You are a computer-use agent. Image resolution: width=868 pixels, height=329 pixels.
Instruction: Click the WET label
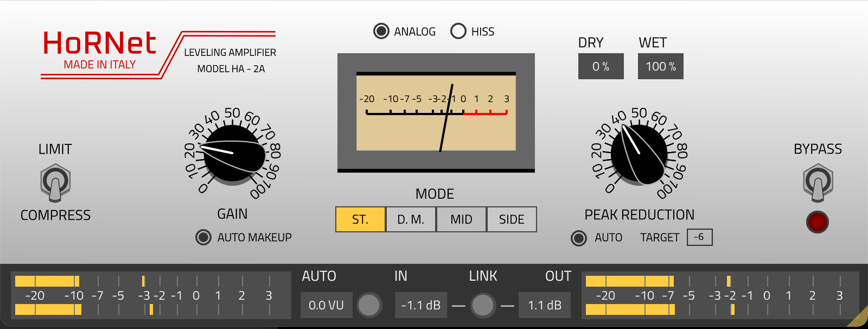point(653,43)
